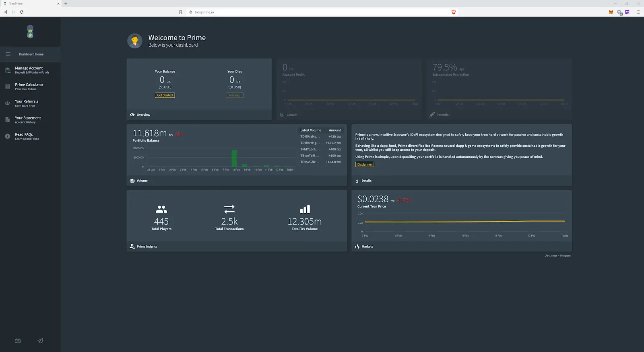Click the 11.618m Portfolio Balance value
This screenshot has height=352, width=644.
[x=150, y=133]
